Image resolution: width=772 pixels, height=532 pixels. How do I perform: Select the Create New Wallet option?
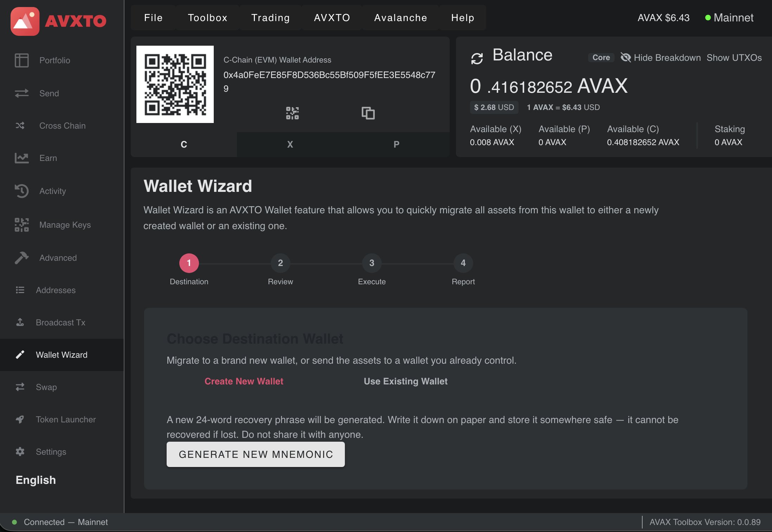click(x=244, y=381)
